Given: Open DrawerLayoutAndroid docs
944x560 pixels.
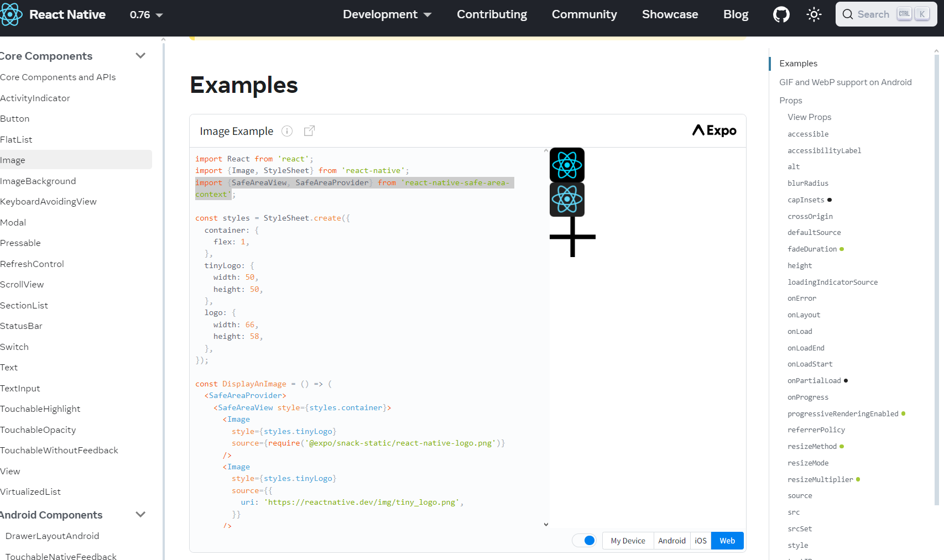Looking at the screenshot, I should (52, 536).
